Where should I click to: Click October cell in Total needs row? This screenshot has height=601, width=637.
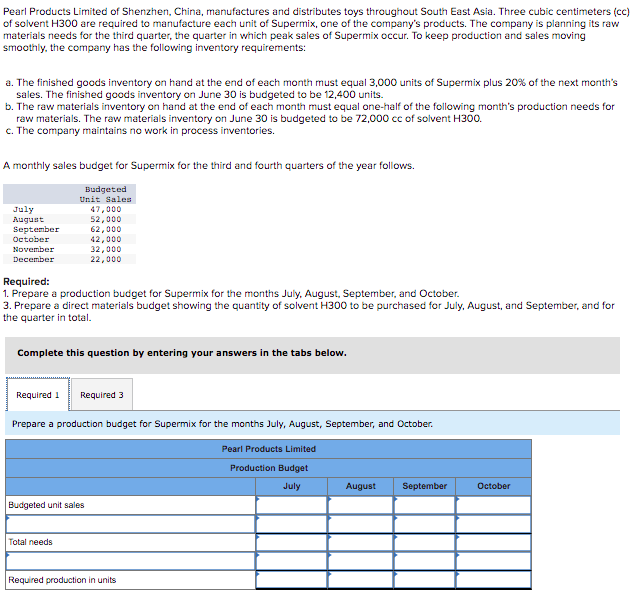click(494, 542)
